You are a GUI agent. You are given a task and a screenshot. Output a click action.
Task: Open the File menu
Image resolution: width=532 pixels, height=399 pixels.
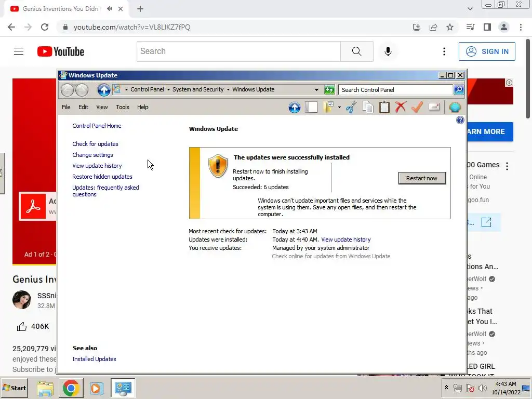point(66,107)
